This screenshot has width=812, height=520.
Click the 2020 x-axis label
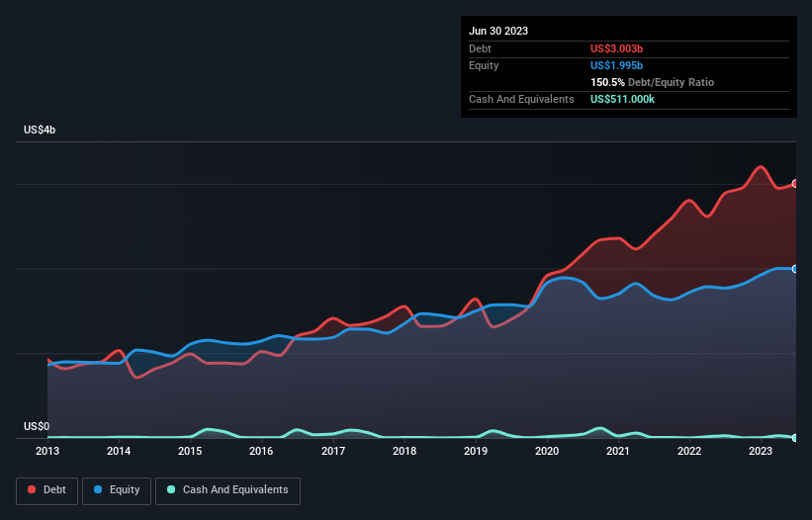547,451
